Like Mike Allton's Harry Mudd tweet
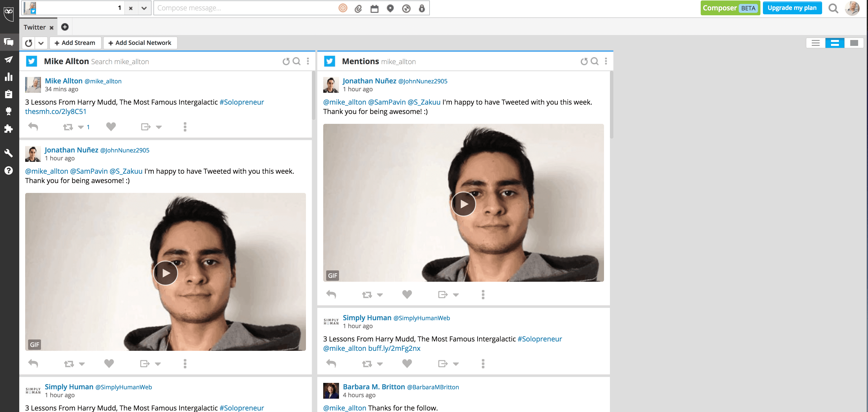This screenshot has height=412, width=868. click(111, 127)
